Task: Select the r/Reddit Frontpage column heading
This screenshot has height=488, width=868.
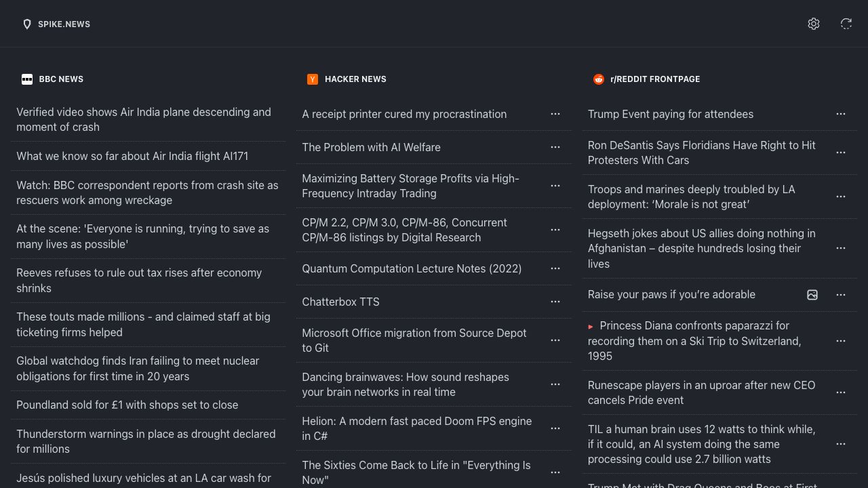Action: [x=655, y=79]
